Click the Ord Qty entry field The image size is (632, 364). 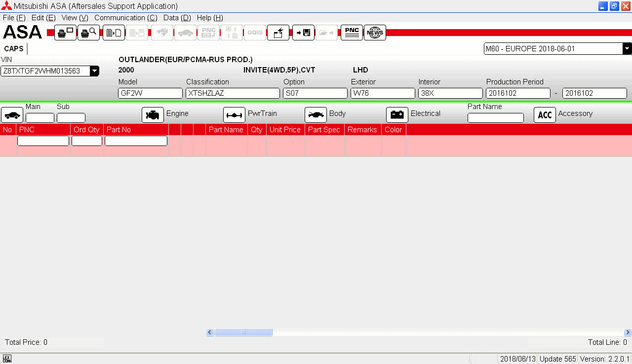click(87, 141)
